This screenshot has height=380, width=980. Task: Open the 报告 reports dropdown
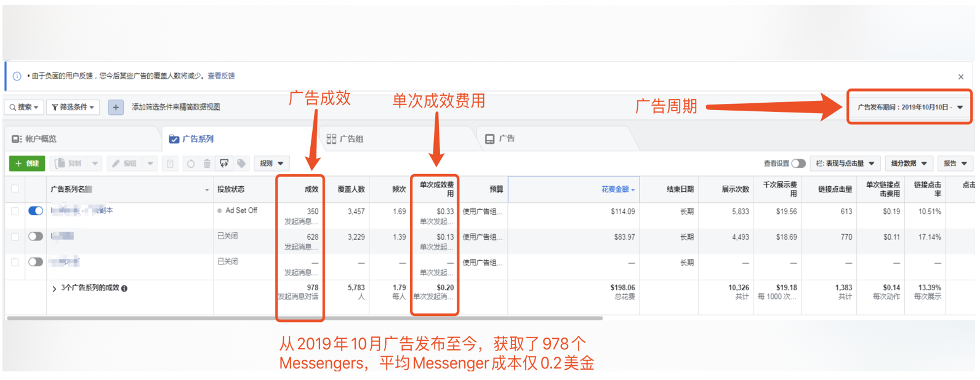955,164
